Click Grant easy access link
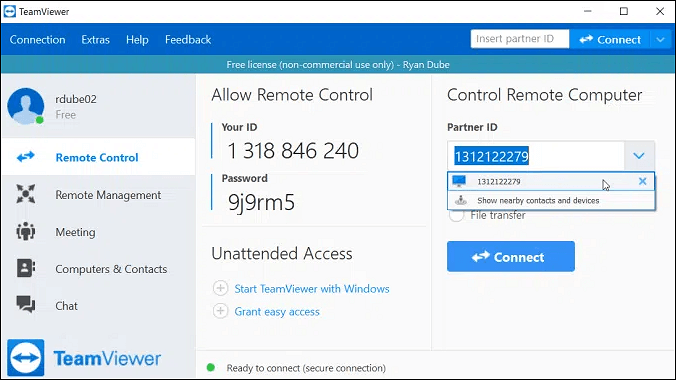 pyautogui.click(x=277, y=311)
